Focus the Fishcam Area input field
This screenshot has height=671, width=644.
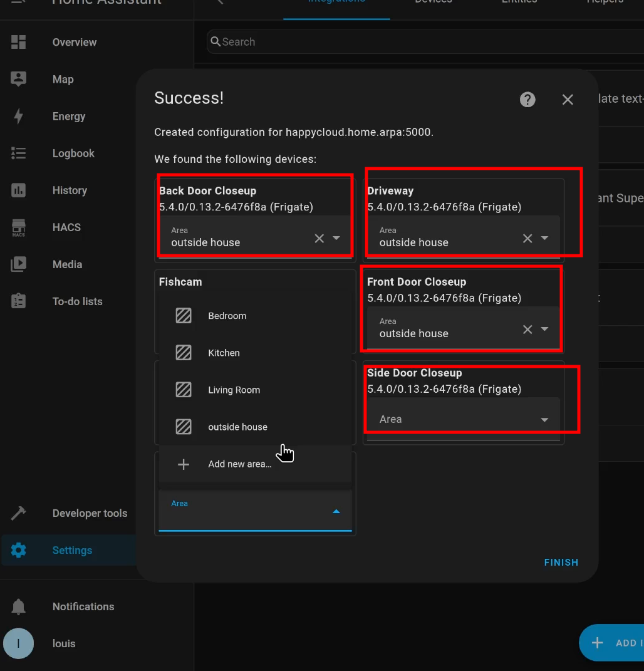255,511
